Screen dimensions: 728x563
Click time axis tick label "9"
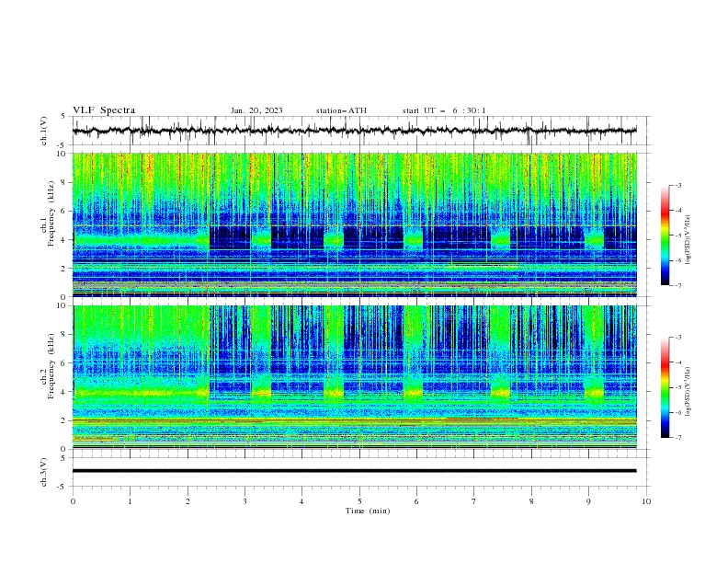point(588,501)
